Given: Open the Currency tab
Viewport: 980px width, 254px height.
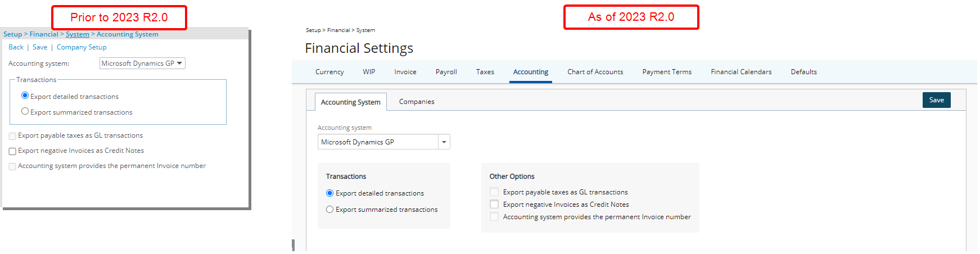Looking at the screenshot, I should [329, 72].
